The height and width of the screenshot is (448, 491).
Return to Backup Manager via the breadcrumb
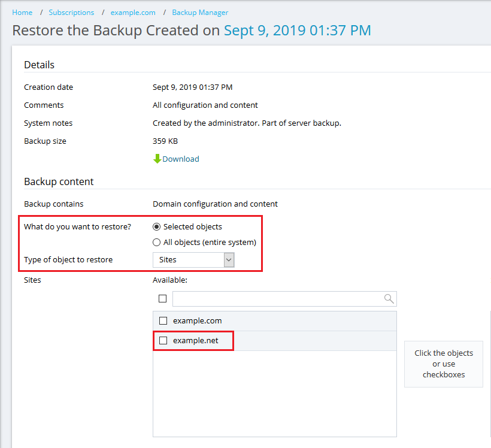[200, 13]
